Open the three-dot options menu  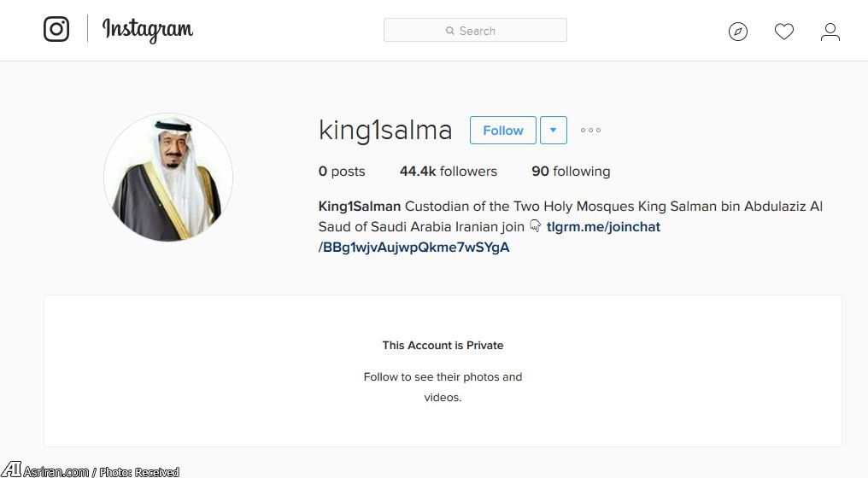590,131
